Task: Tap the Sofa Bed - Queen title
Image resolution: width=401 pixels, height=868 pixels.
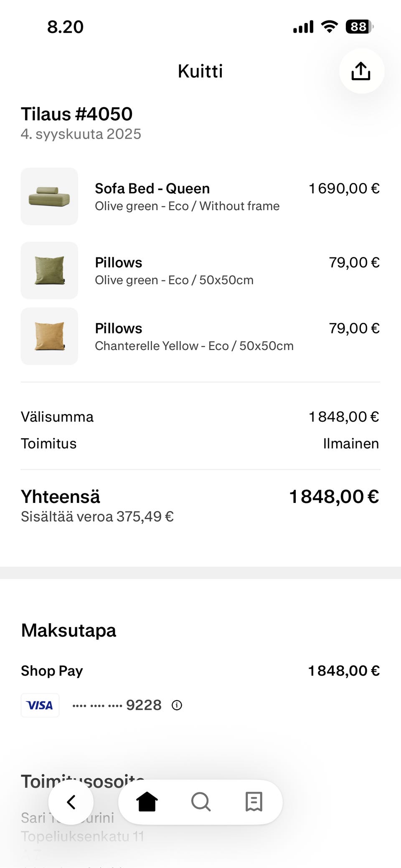Action: tap(152, 188)
